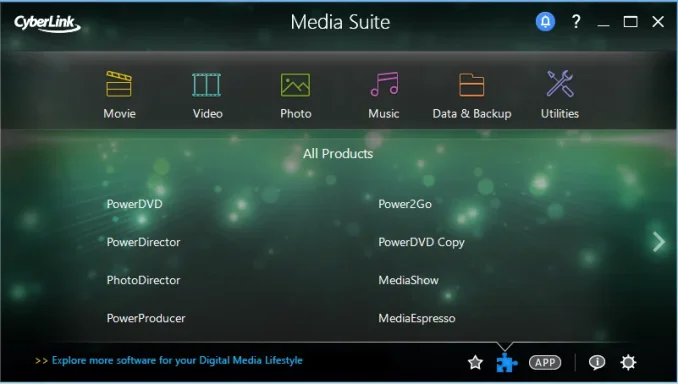
Task: Go to next page with right chevron
Action: point(659,242)
